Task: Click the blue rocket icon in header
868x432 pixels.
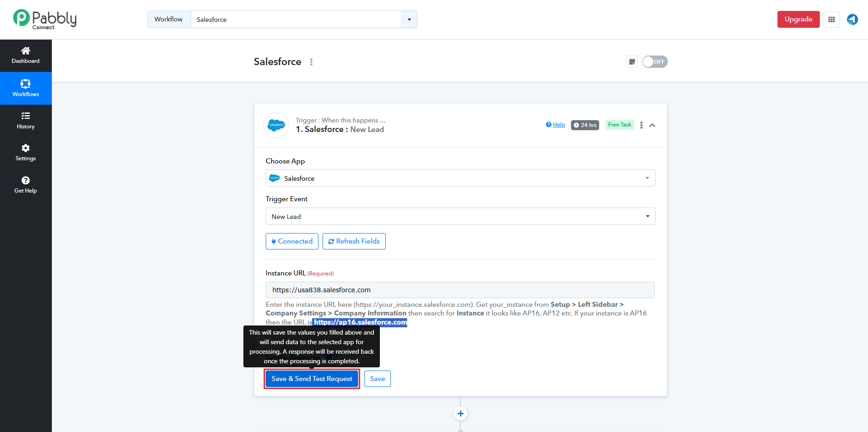Action: 852,20
